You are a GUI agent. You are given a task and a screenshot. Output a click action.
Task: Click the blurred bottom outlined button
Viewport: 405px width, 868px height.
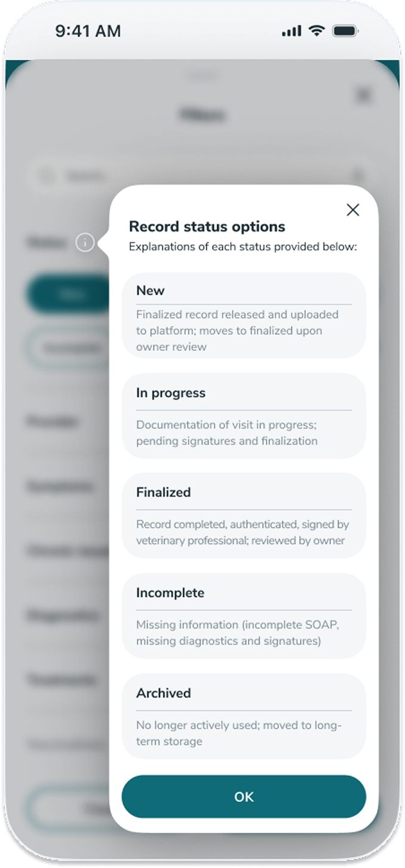click(x=70, y=809)
